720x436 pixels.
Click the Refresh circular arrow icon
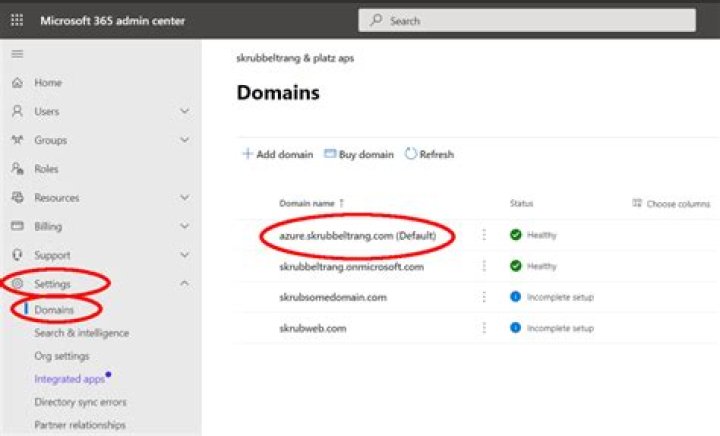410,154
